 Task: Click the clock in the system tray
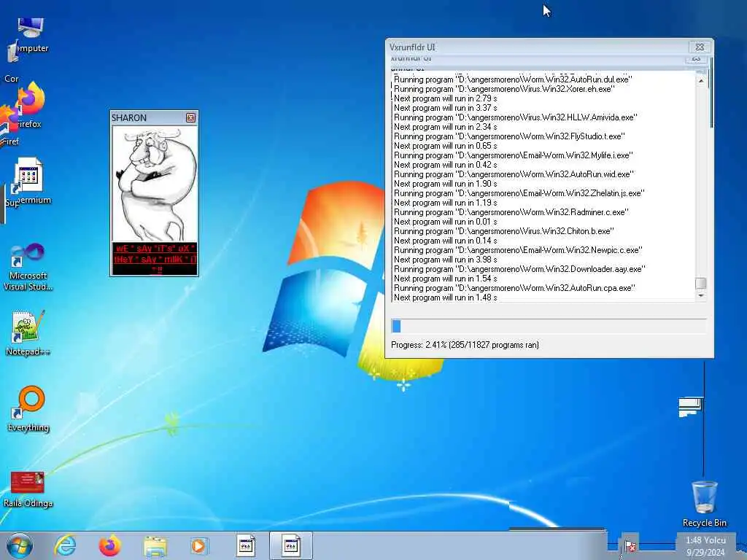click(705, 546)
